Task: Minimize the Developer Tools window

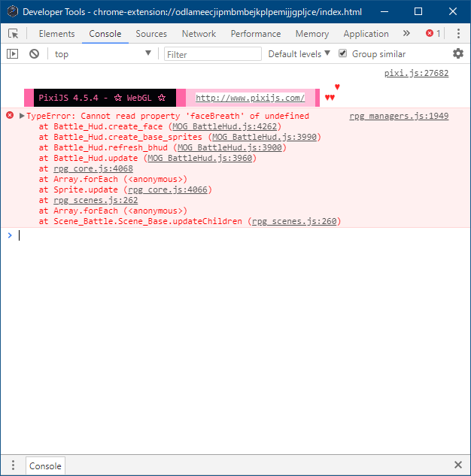Action: (x=384, y=11)
